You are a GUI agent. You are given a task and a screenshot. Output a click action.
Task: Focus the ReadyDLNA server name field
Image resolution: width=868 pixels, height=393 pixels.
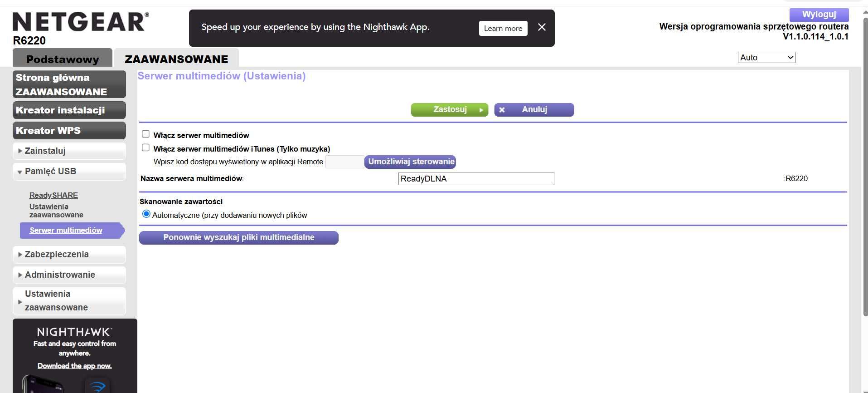pyautogui.click(x=476, y=178)
